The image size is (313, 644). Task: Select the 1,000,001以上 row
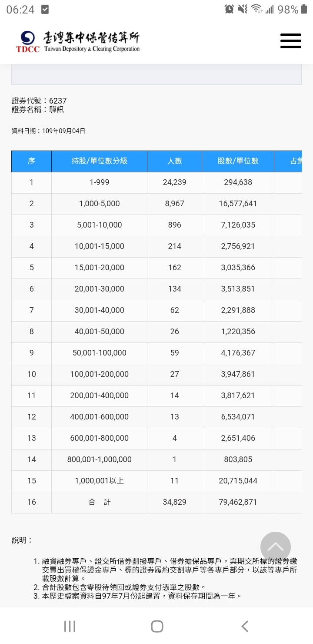pyautogui.click(x=99, y=481)
